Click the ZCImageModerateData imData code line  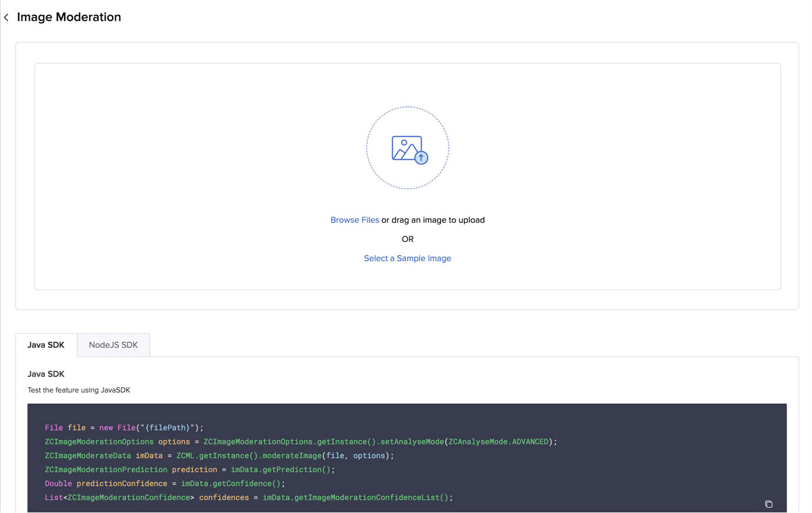(219, 455)
